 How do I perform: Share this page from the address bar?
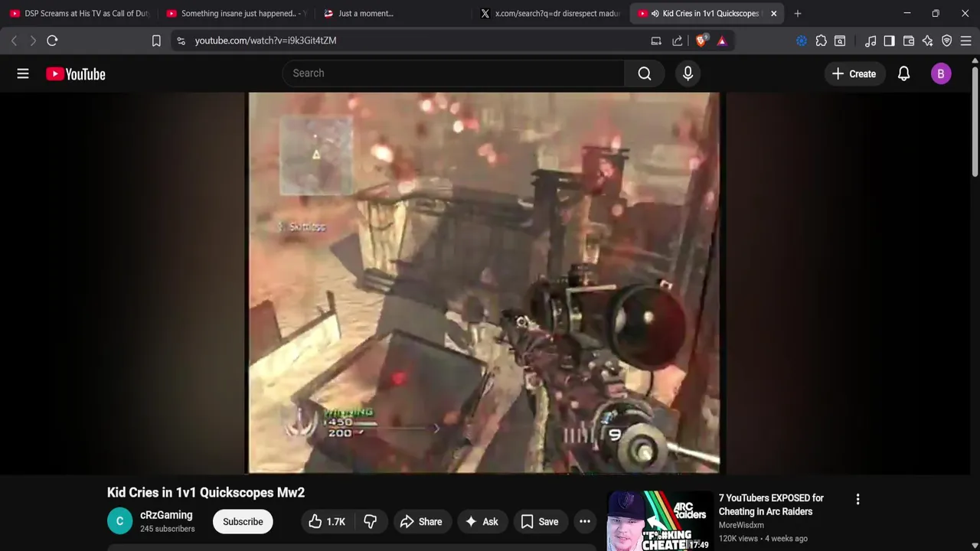[678, 41]
